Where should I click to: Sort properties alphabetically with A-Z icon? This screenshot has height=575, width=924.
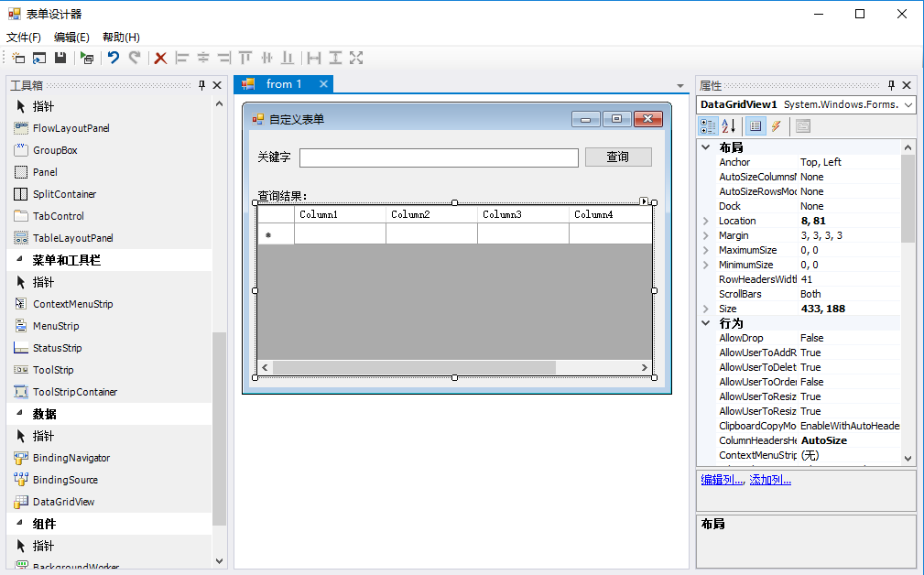click(729, 126)
